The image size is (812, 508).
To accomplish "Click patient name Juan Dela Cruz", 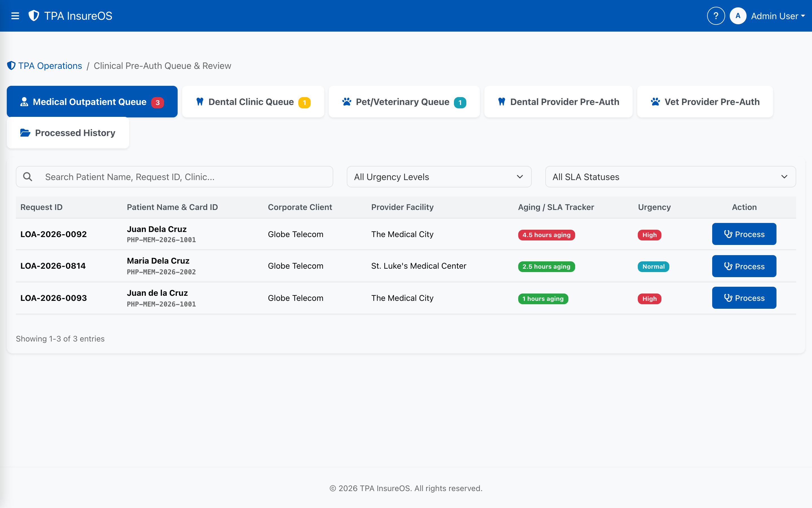I will 156,229.
